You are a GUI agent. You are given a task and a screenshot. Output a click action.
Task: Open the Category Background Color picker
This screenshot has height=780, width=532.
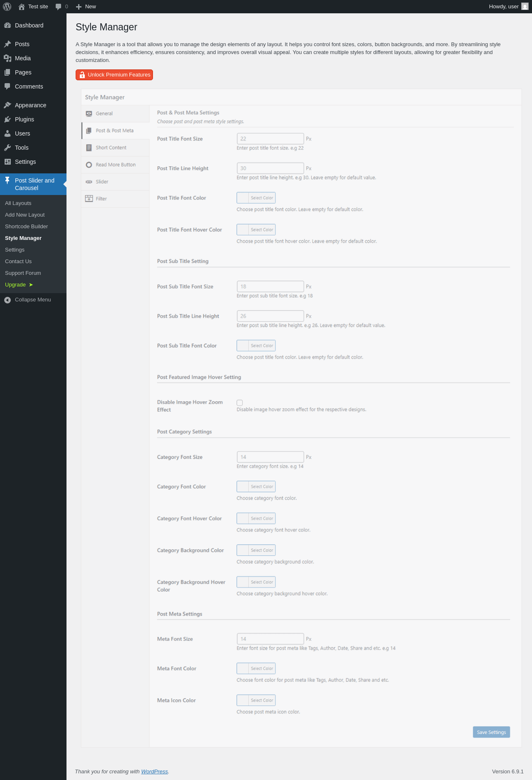coord(256,550)
